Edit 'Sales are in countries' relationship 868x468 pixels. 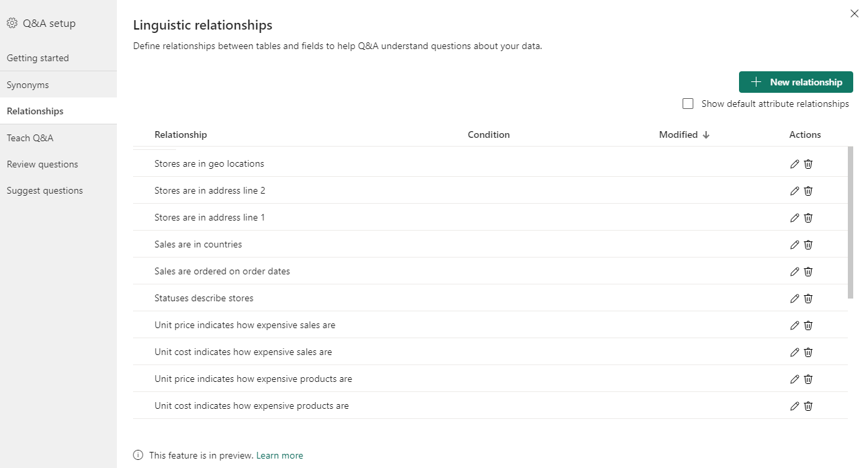[795, 245]
